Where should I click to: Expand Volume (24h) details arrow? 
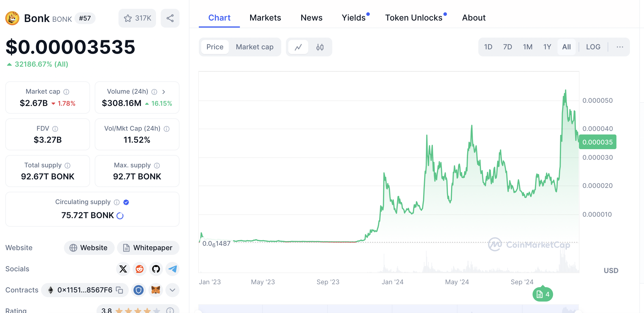[164, 92]
